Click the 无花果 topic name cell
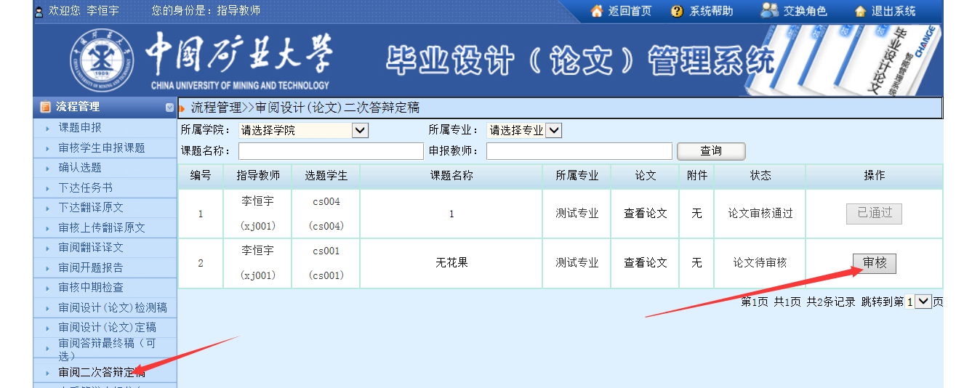 [x=451, y=263]
